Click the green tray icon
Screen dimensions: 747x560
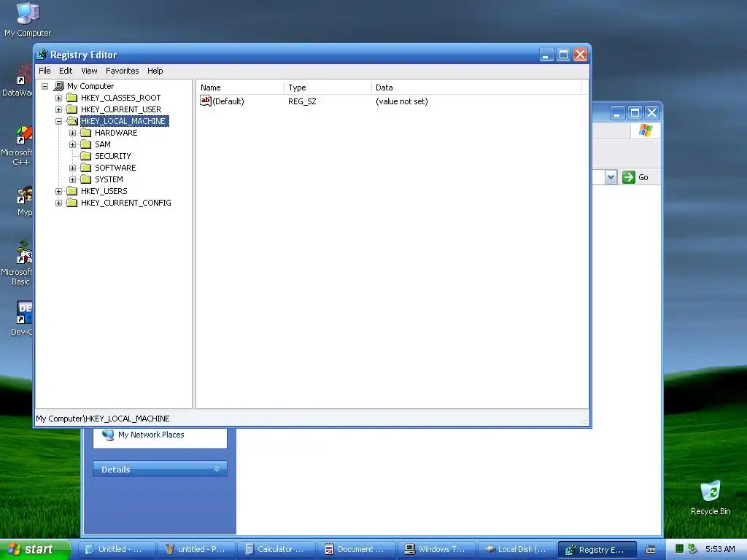pyautogui.click(x=680, y=549)
